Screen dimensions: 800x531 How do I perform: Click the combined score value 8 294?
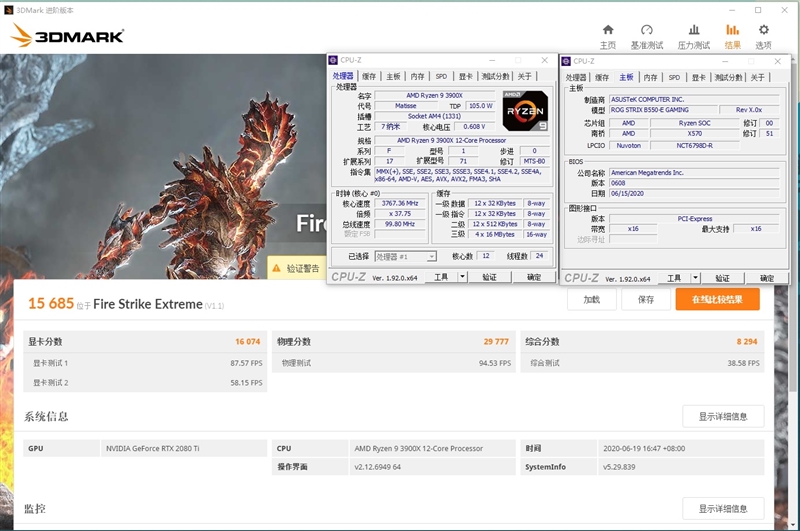pos(747,342)
